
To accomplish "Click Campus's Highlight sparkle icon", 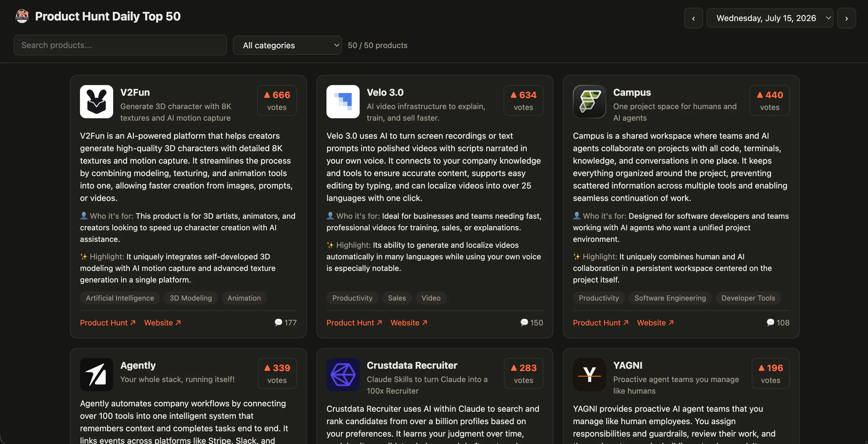I will click(x=576, y=257).
